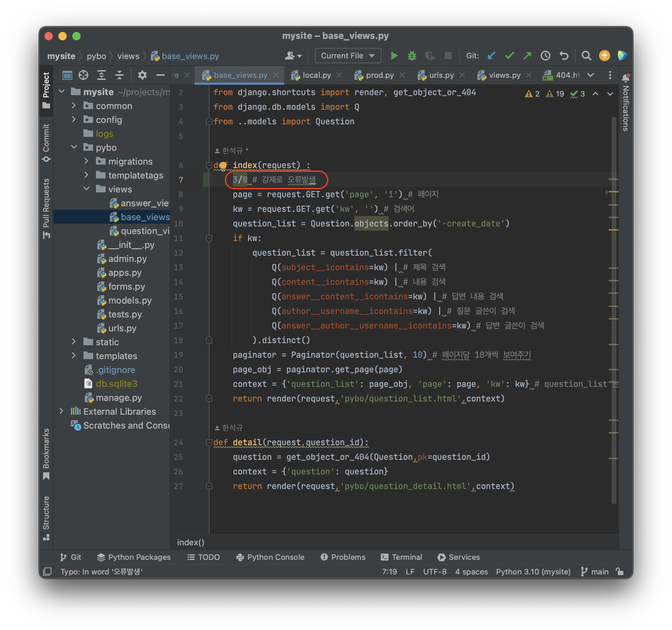Click the Python 3.10 (mysite) interpreter selector
The width and height of the screenshot is (672, 630).
pyautogui.click(x=533, y=571)
